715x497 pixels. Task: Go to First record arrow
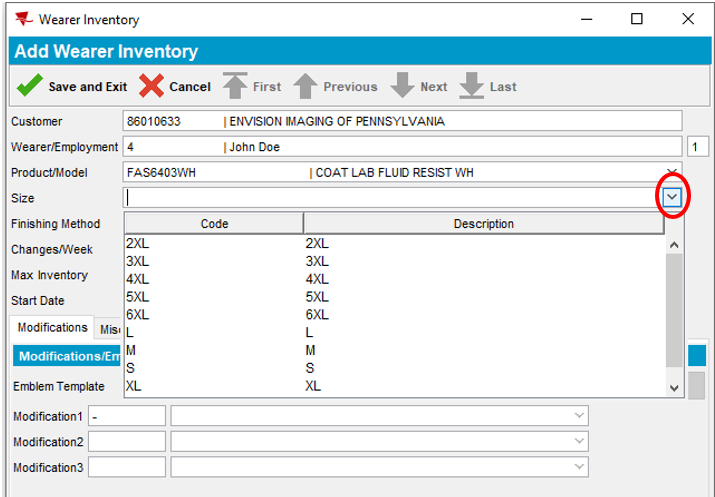pyautogui.click(x=235, y=86)
